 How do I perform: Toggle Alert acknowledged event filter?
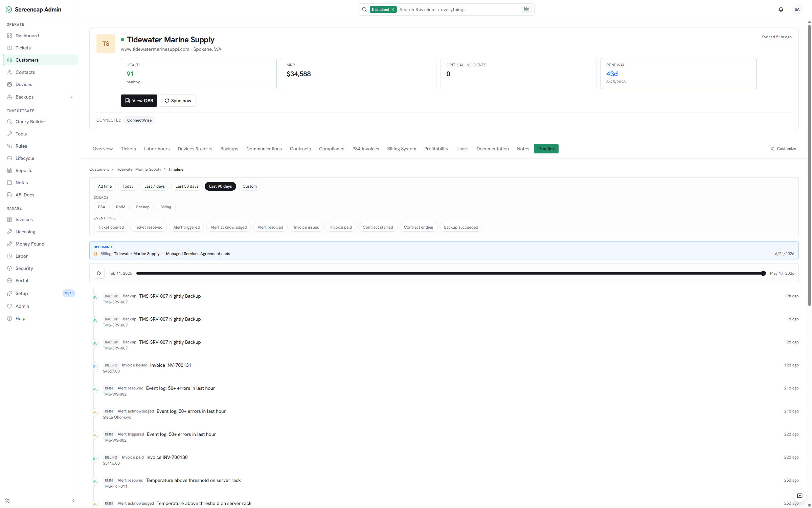click(229, 227)
